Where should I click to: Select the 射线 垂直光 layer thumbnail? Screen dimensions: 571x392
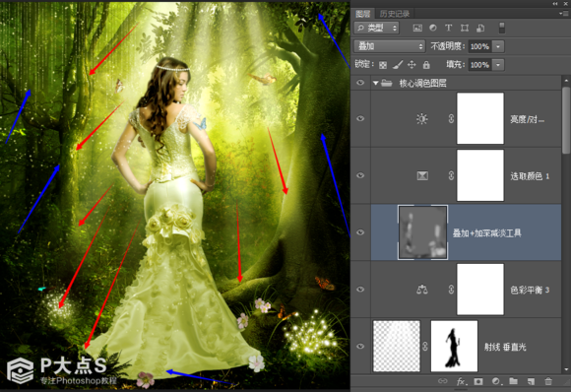tap(397, 346)
